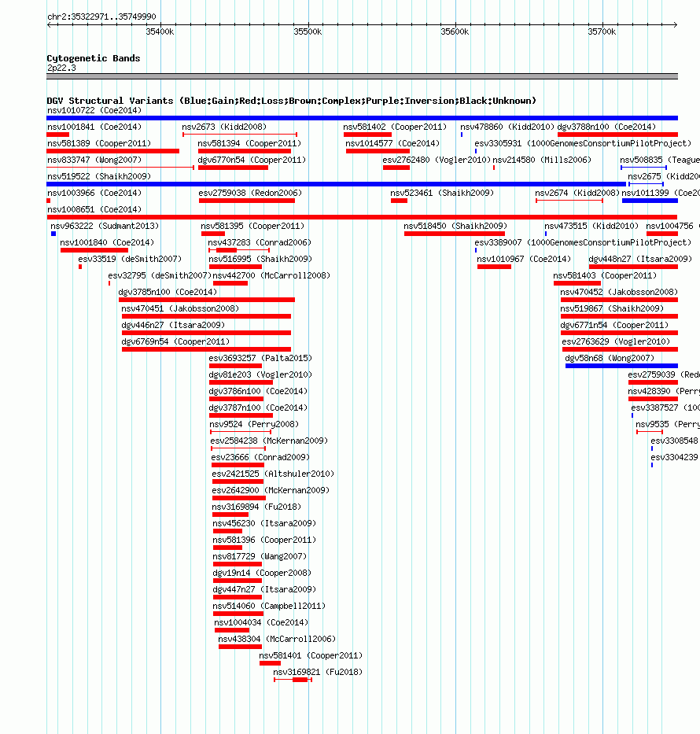Click nsv9524 (Perry2008) label
The image size is (700, 734).
(254, 424)
